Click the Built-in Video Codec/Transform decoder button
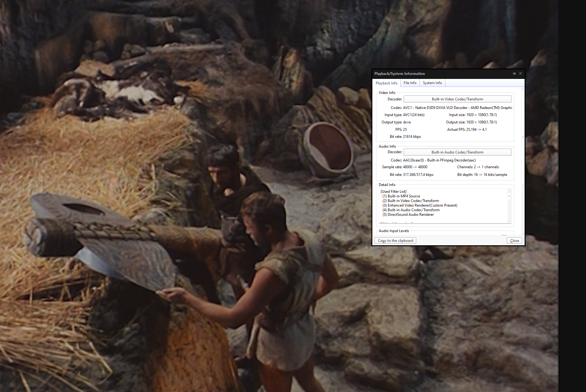Screen dimensions: 586x392 click(x=457, y=99)
